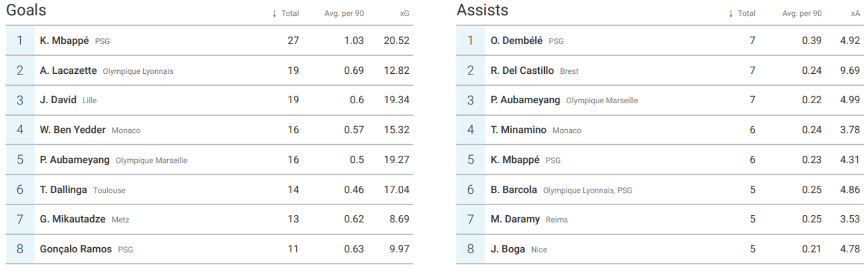868x271 pixels.
Task: Sort the Assists table by Avg. per 90
Action: point(801,14)
